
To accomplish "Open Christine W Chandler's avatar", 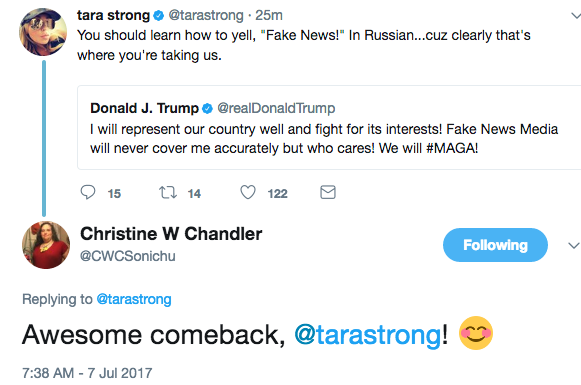I will point(46,245).
